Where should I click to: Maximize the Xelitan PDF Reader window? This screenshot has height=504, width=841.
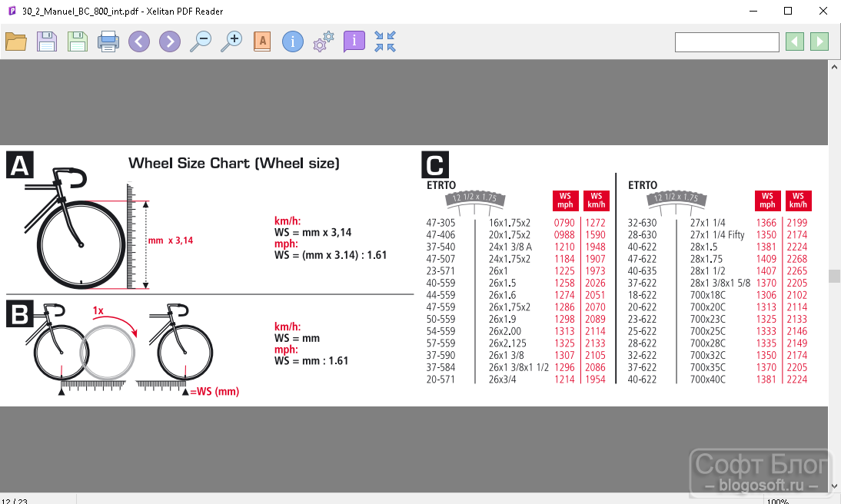[788, 11]
